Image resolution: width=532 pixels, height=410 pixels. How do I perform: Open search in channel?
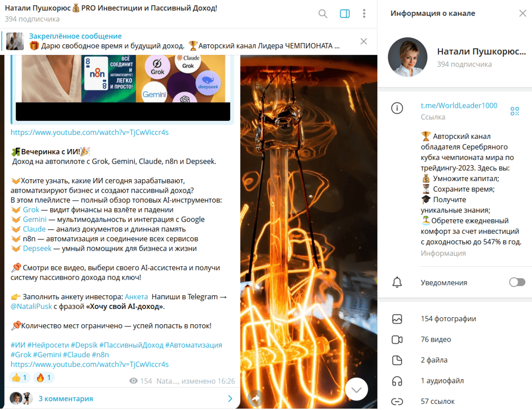pos(323,14)
